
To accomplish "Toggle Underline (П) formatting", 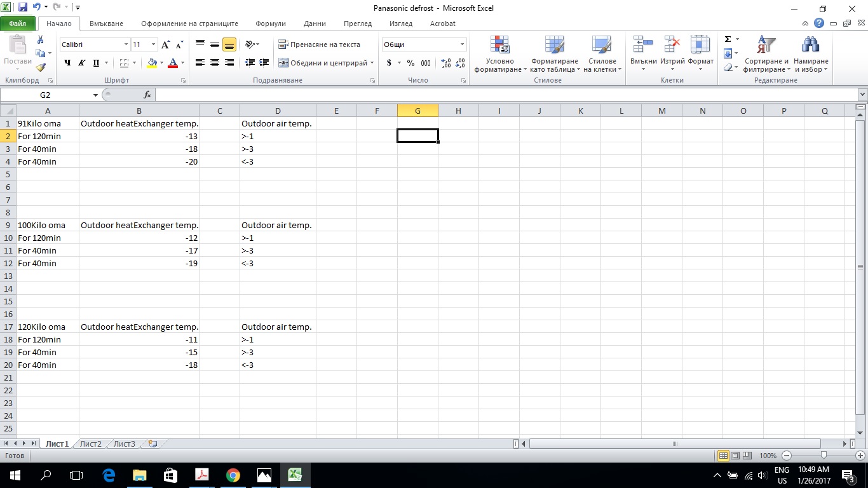I will click(x=96, y=63).
